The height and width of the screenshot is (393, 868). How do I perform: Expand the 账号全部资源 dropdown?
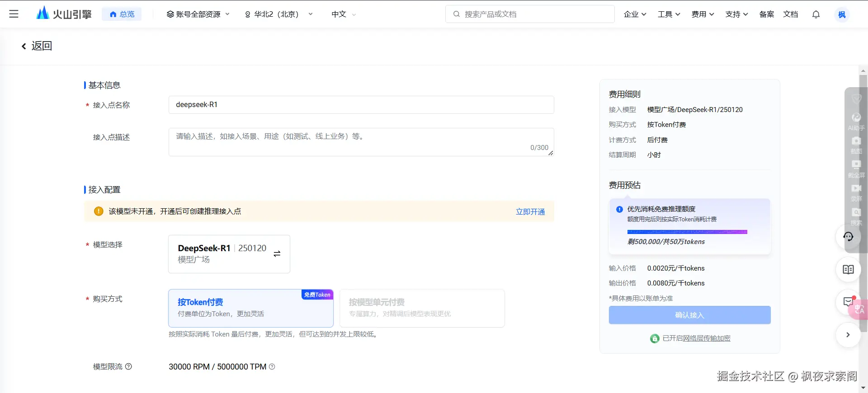(198, 14)
